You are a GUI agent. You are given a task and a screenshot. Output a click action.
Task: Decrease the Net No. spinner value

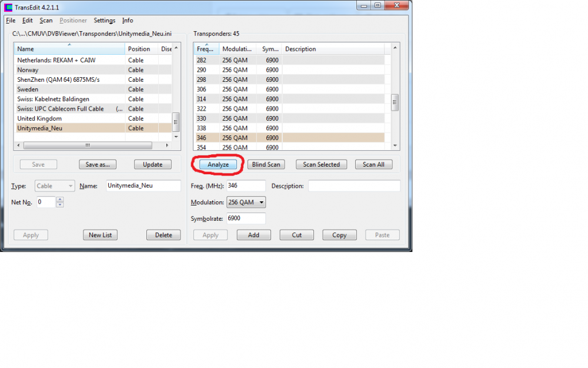[60, 205]
